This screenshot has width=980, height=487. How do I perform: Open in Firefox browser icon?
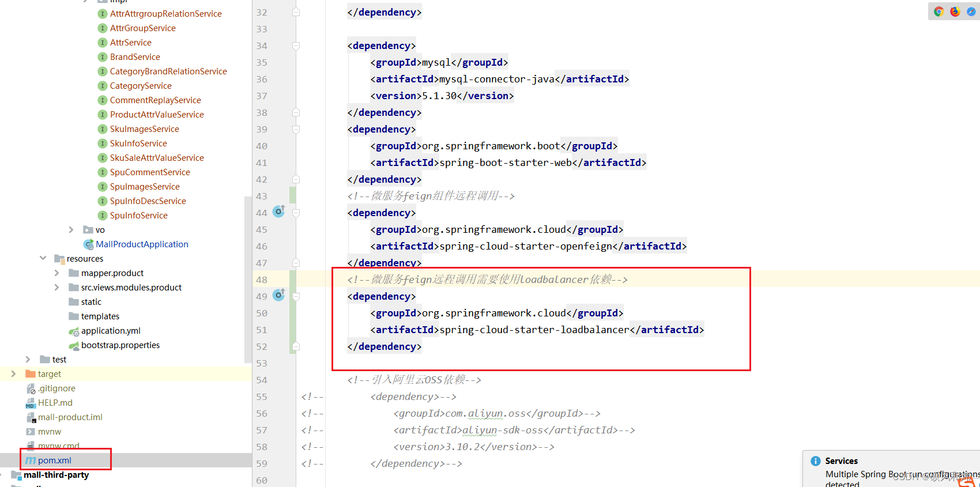(955, 12)
